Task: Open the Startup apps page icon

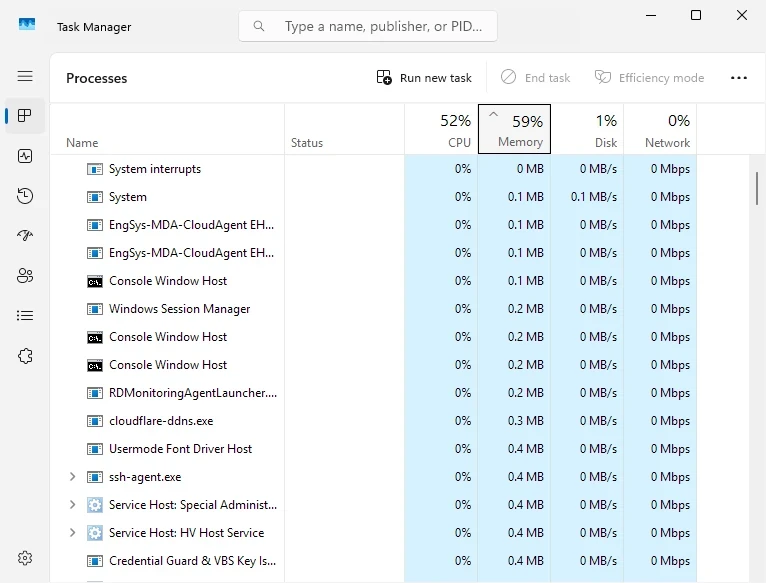Action: (25, 236)
